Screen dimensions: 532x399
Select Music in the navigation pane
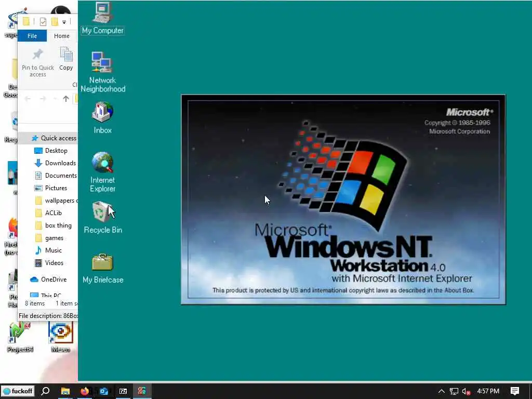click(x=48, y=250)
